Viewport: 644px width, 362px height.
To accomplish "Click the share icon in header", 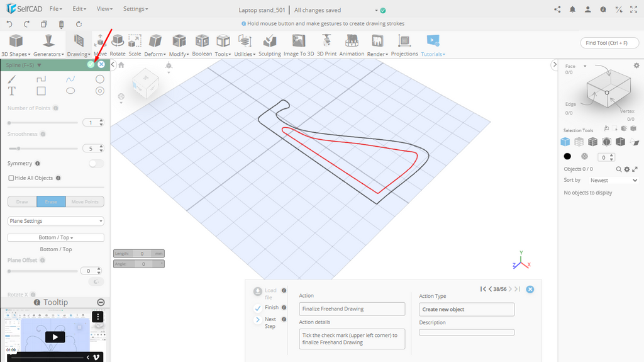I will point(557,9).
